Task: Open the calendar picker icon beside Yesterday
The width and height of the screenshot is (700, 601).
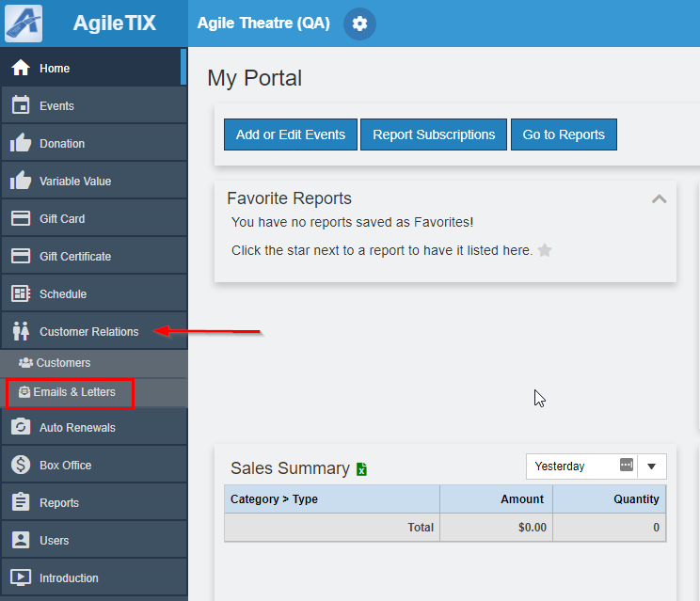Action: 627,465
